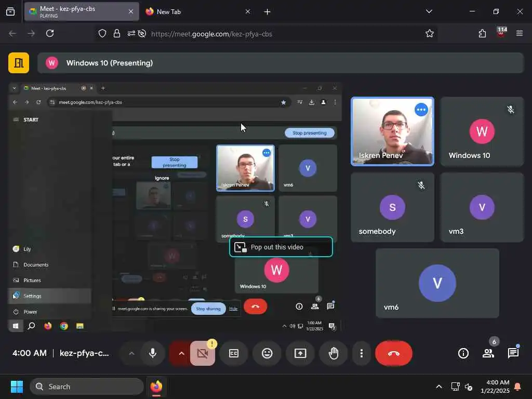
Task: Open a new Firefox tab with plus
Action: 267,12
